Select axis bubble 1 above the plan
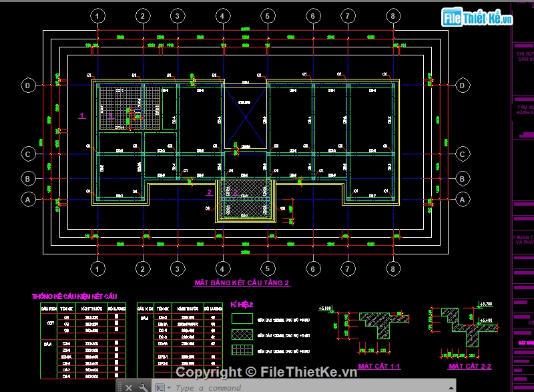Screen dimensions: 534x392 click(97, 16)
